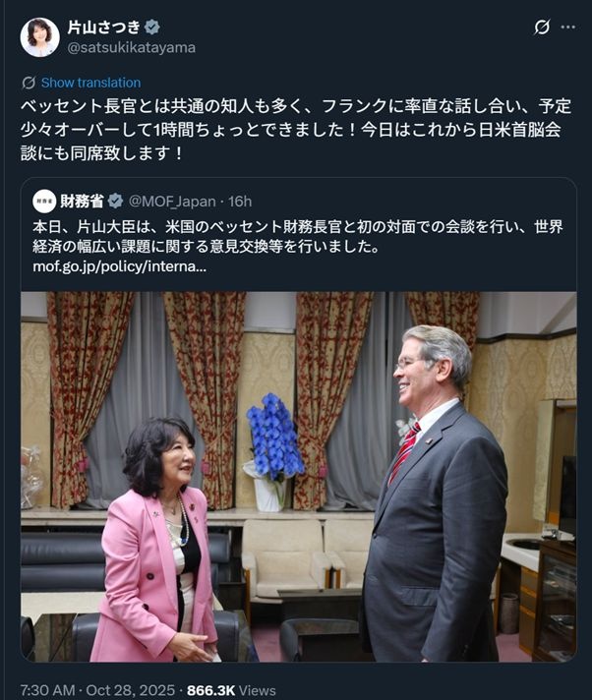
Task: Click the 866.3K Views count
Action: pos(231,690)
